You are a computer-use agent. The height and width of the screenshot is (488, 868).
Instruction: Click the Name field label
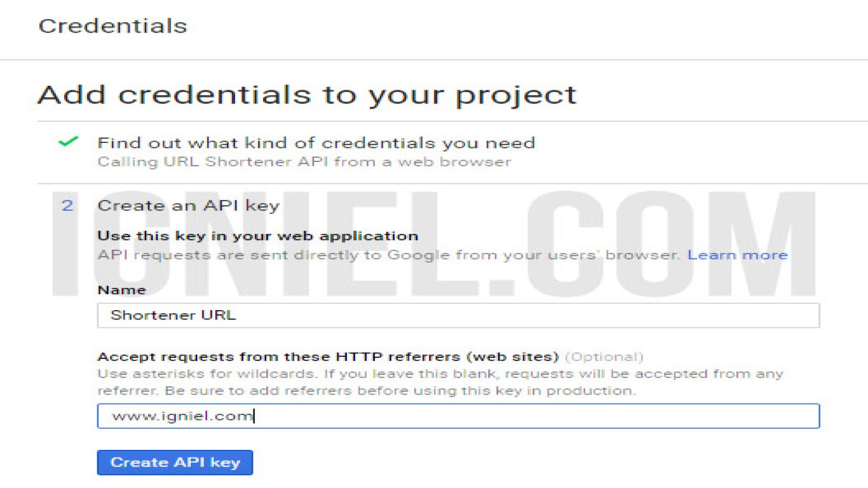click(x=121, y=290)
